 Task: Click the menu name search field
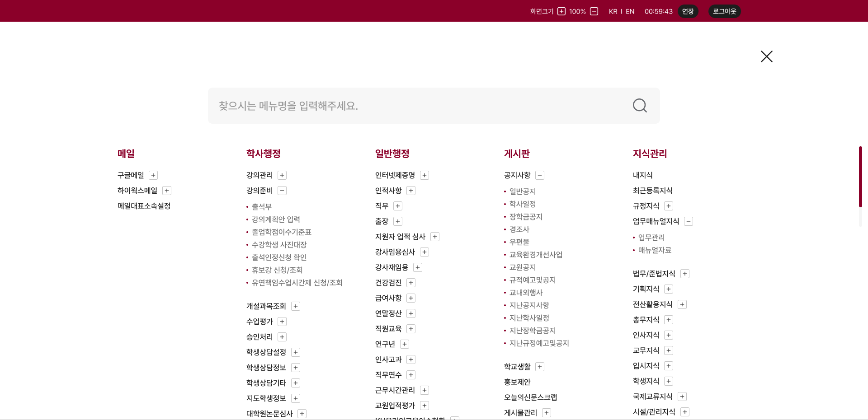click(x=416, y=106)
